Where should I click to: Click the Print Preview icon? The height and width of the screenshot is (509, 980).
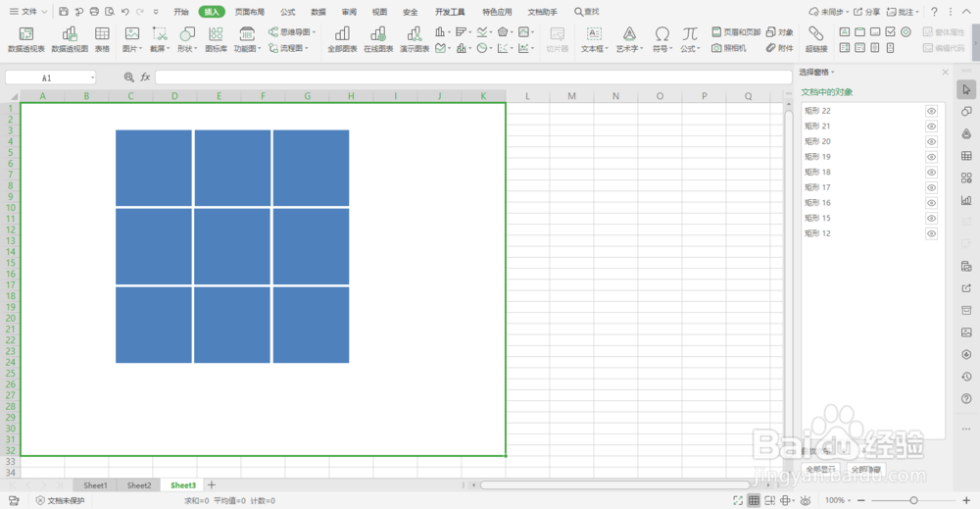(110, 11)
